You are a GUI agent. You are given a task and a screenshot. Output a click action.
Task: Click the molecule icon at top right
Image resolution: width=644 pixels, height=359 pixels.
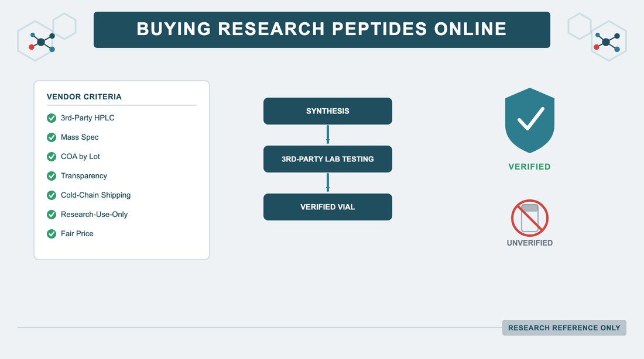(607, 42)
